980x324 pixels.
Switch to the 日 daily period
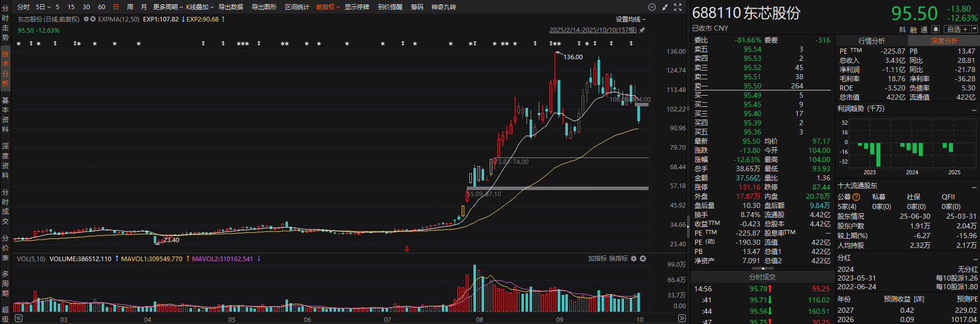pos(116,7)
